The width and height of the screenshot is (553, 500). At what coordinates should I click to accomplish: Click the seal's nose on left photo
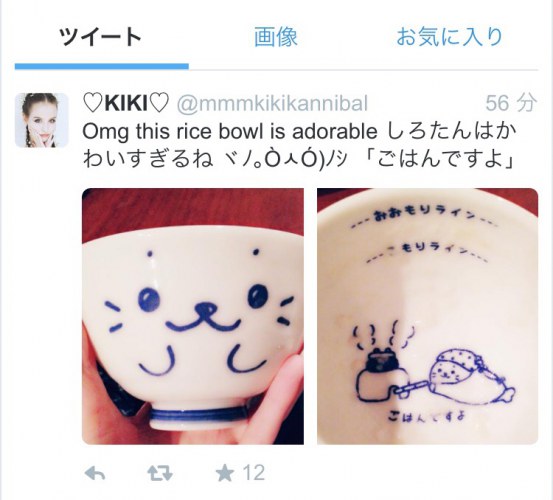[206, 307]
